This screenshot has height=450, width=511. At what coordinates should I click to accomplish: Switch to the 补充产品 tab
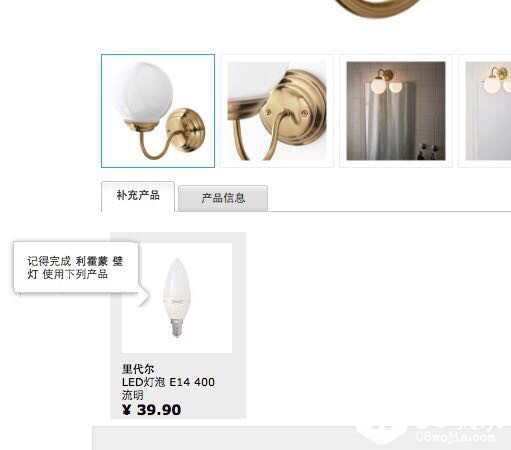138,196
